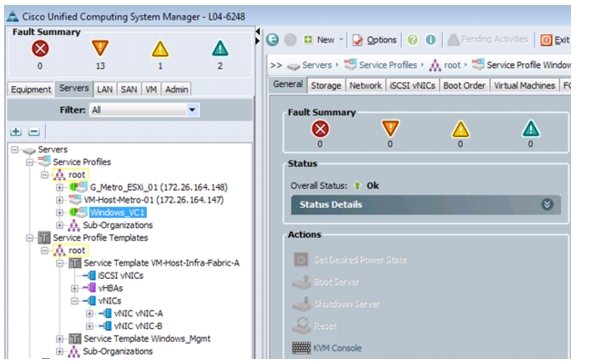Click the grey Forward navigation button

click(290, 40)
